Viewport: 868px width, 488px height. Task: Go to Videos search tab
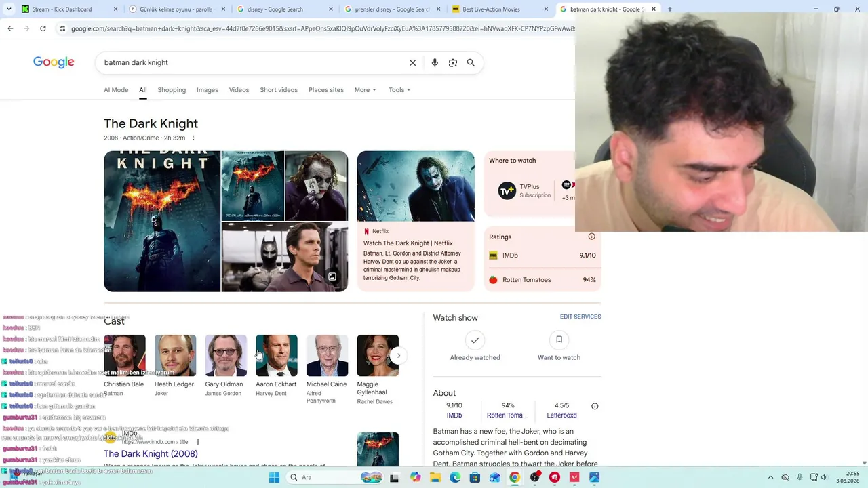(x=239, y=90)
